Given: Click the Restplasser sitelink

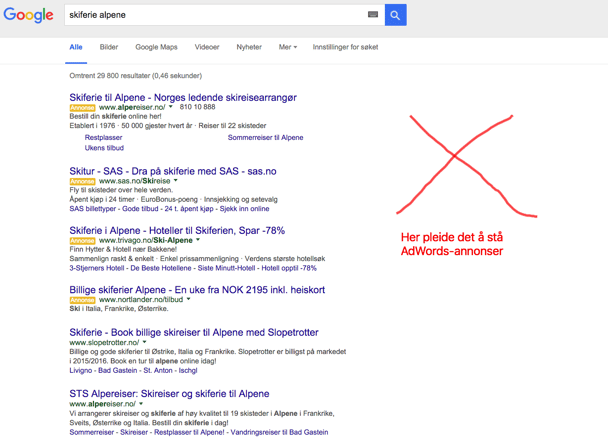Looking at the screenshot, I should tap(104, 137).
